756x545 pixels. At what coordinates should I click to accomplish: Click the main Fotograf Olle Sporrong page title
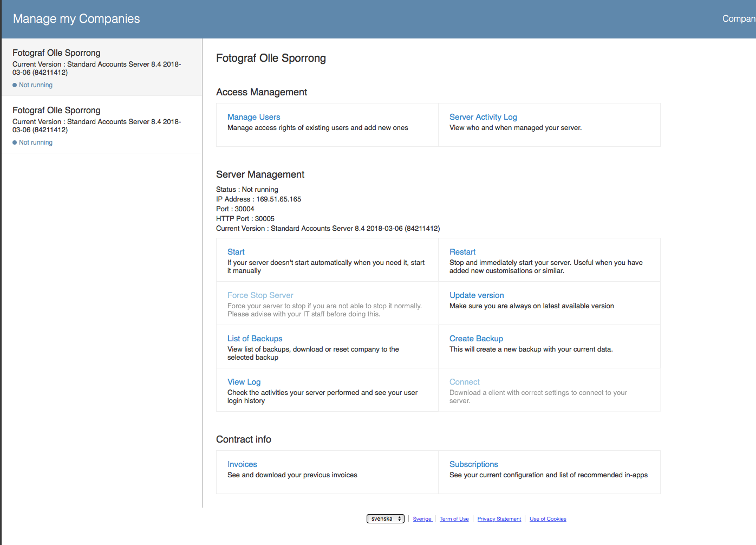pos(271,58)
